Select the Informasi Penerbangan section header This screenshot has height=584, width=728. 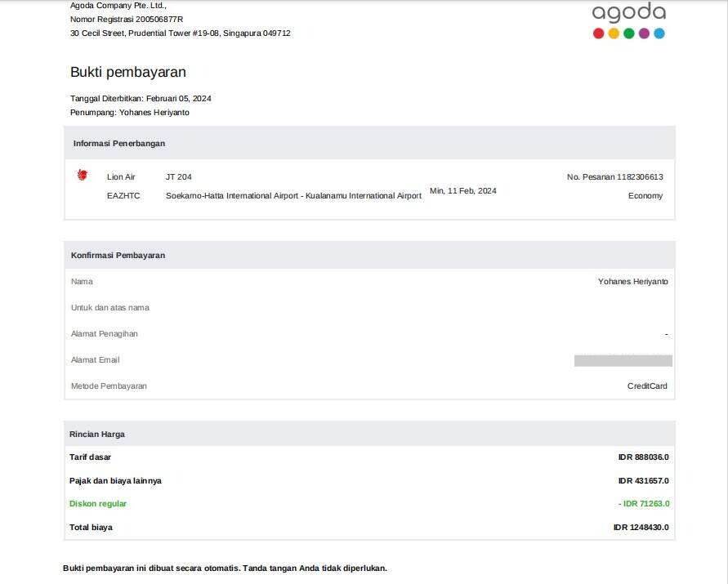(119, 143)
